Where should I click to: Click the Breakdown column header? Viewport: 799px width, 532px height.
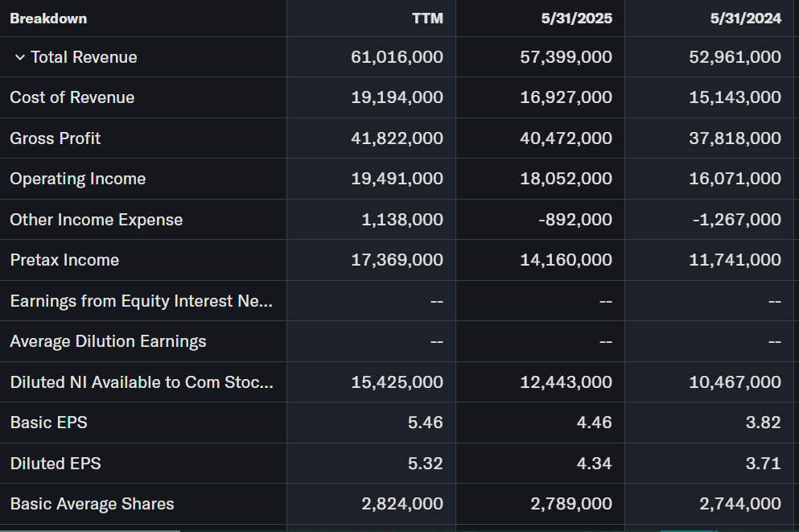tap(48, 19)
